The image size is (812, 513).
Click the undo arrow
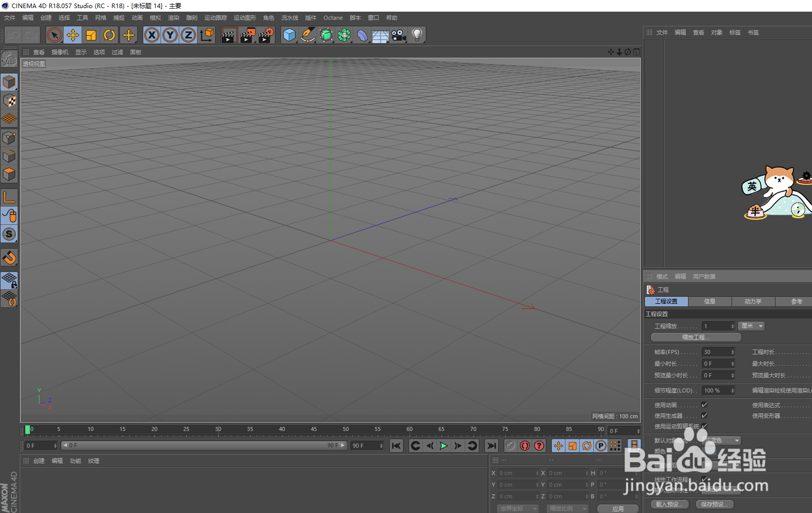click(14, 35)
